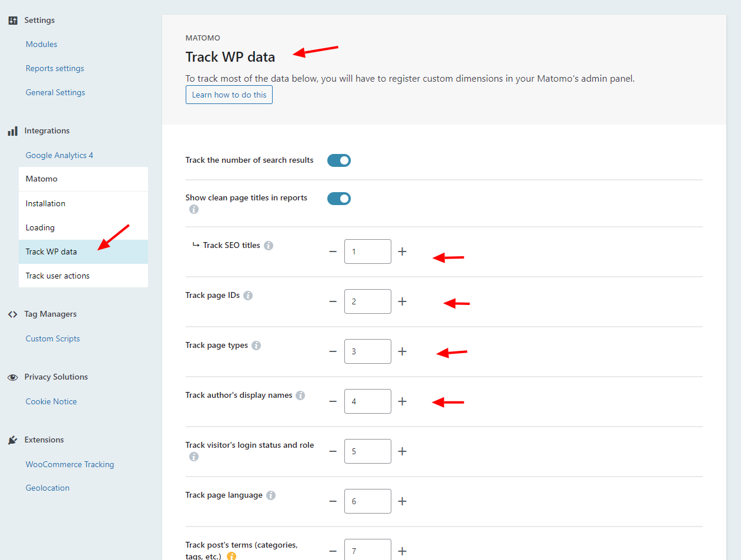Click the Track author's display names number field
This screenshot has width=741, height=560.
click(367, 401)
